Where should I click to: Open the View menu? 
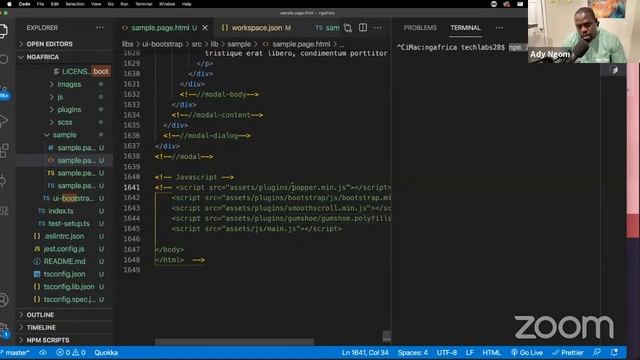point(96,4)
